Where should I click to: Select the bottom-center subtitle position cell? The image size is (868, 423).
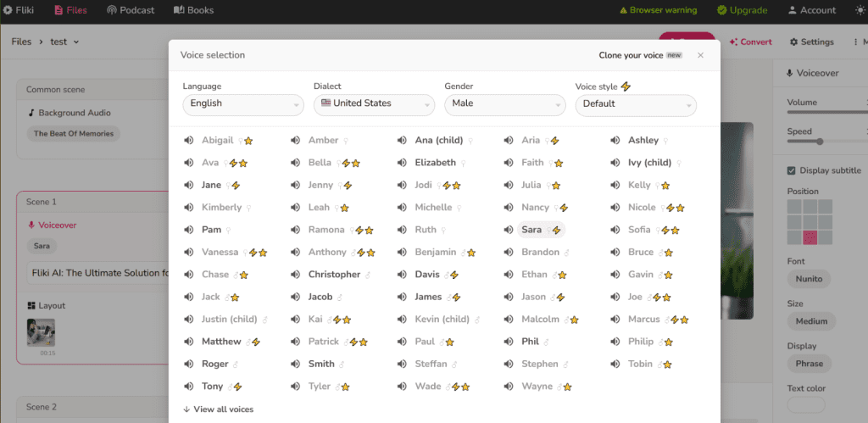810,237
